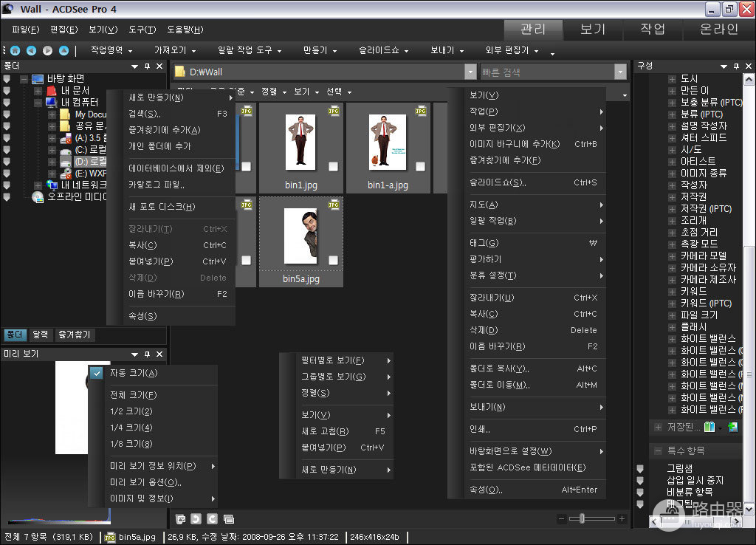This screenshot has width=756, height=545.
Task: Open the 도구(T) menu
Action: click(x=142, y=30)
